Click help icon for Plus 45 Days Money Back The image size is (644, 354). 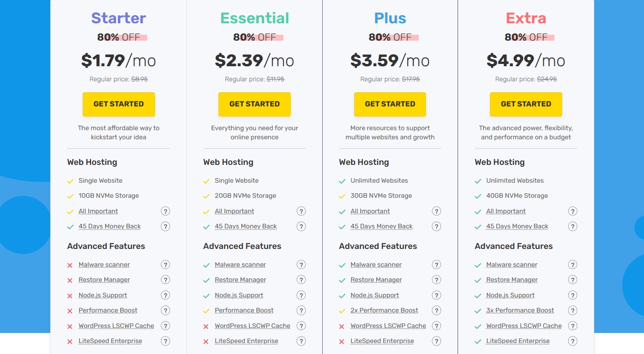(x=436, y=226)
